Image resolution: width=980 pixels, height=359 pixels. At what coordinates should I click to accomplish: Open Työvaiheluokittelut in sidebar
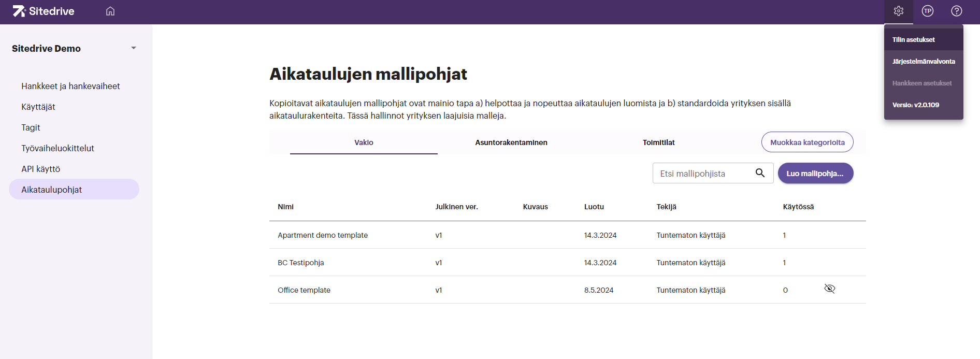(x=74, y=148)
